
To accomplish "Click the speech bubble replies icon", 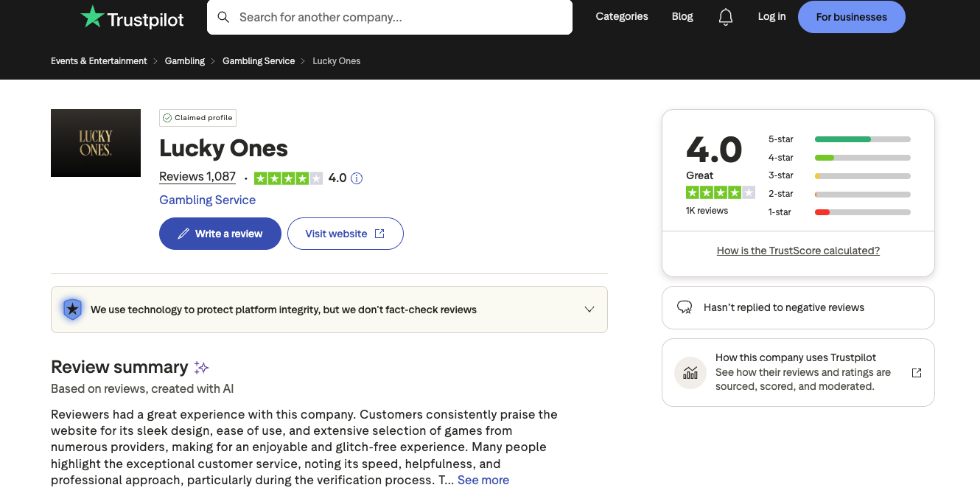I will 685,307.
